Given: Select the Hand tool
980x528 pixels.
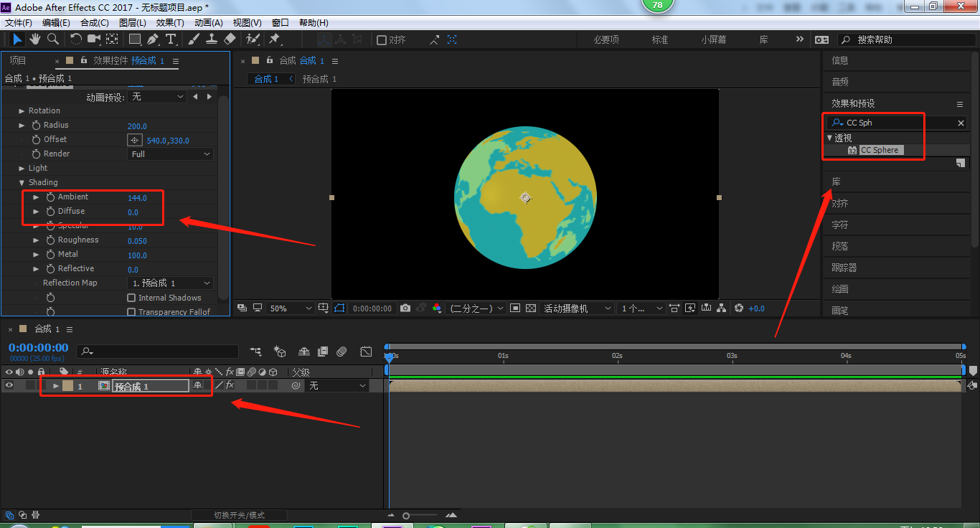Looking at the screenshot, I should (34, 39).
